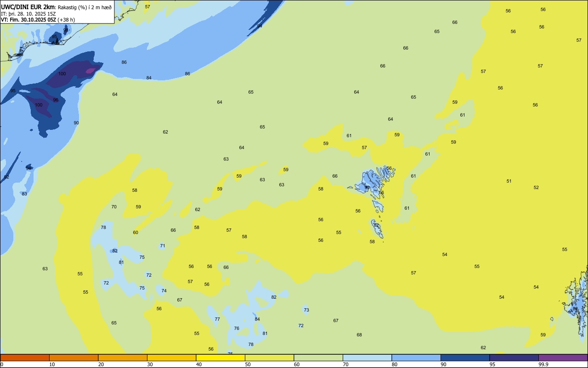Screen dimensions: 588x368
Task: Click the 'VT: Fim. 30.10.2025 05Z' line
Action: point(28,20)
